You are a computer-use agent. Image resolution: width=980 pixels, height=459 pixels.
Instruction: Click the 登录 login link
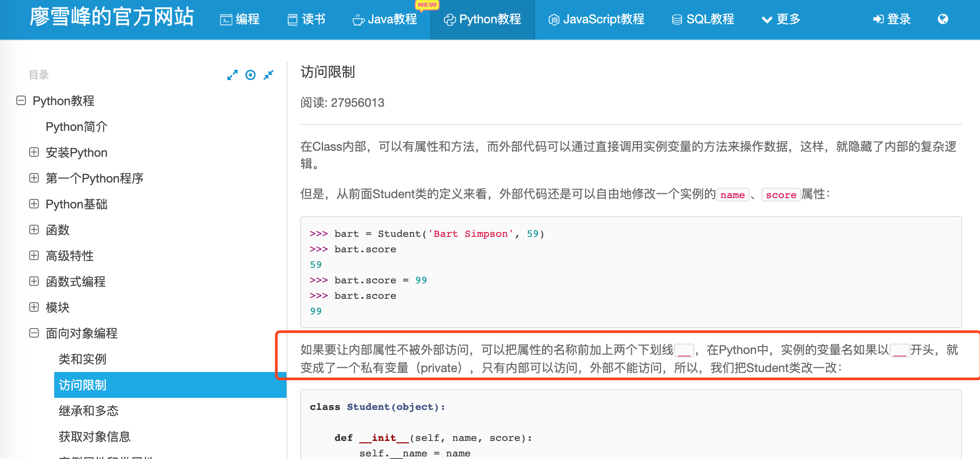(892, 19)
